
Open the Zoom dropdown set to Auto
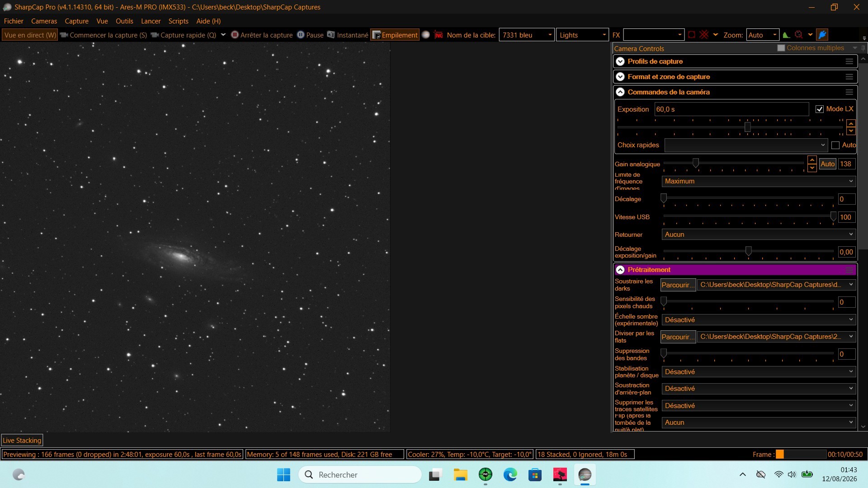(x=763, y=35)
